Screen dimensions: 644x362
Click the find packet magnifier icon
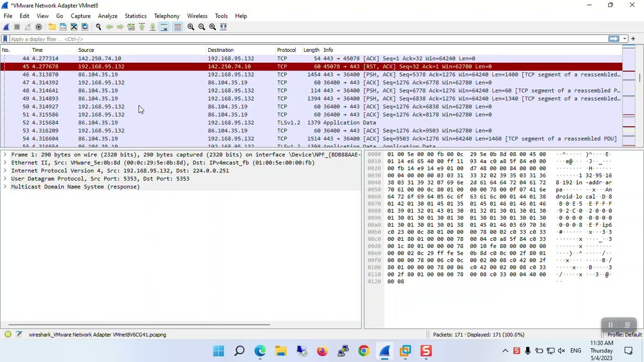99,27
